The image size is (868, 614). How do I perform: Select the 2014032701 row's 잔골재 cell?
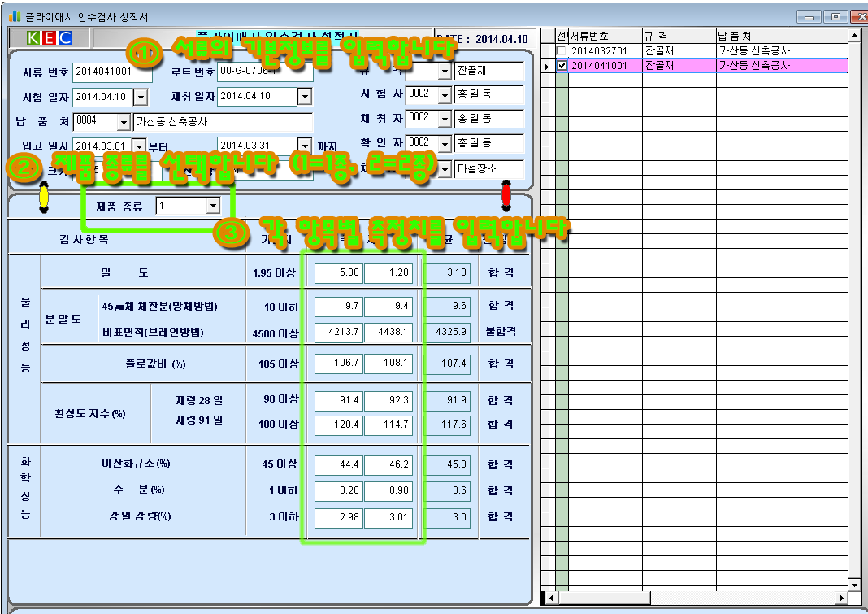pyautogui.click(x=679, y=51)
